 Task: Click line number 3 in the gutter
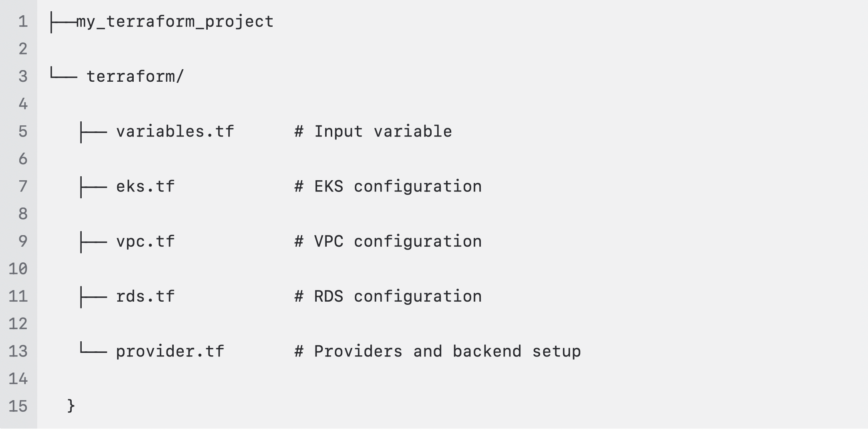click(23, 77)
